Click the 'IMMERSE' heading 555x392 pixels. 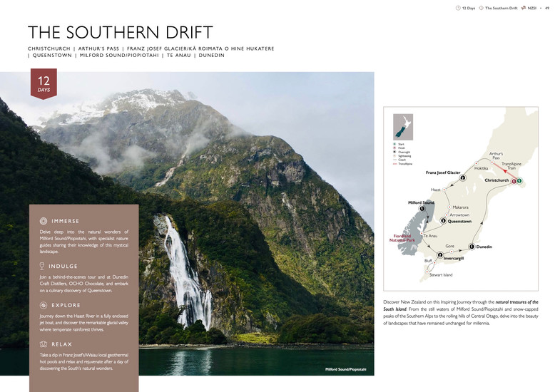pos(66,221)
